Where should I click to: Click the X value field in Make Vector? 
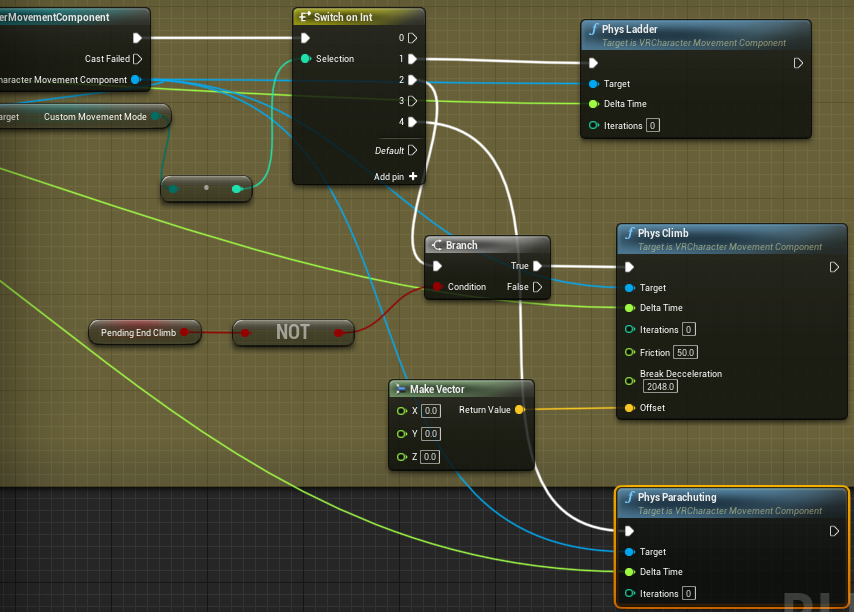430,411
